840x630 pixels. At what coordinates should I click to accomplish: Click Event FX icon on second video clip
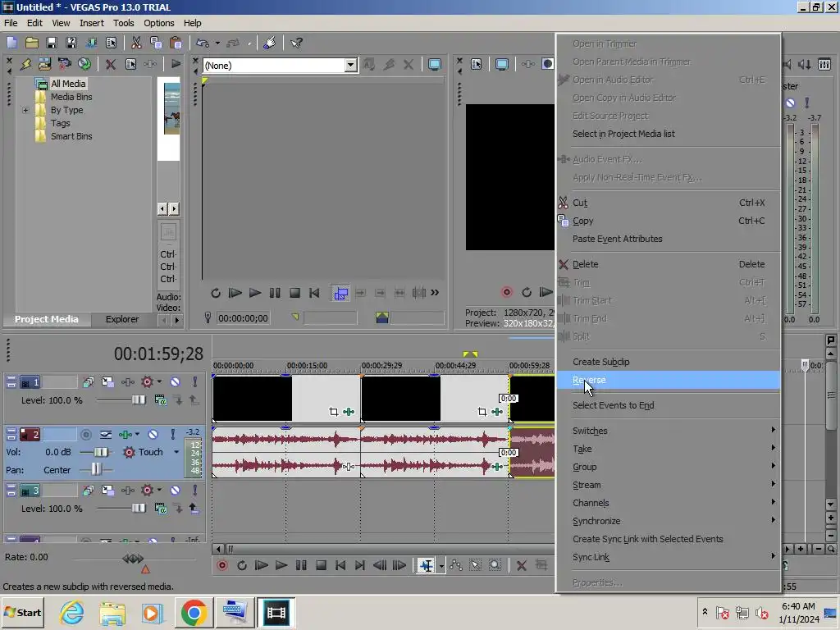tap(496, 412)
